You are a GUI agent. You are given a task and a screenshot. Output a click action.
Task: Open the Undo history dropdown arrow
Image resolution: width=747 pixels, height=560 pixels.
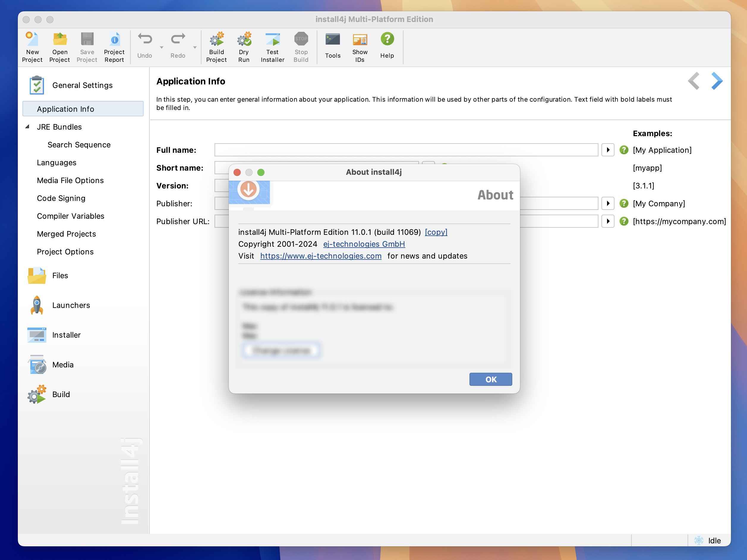click(161, 48)
